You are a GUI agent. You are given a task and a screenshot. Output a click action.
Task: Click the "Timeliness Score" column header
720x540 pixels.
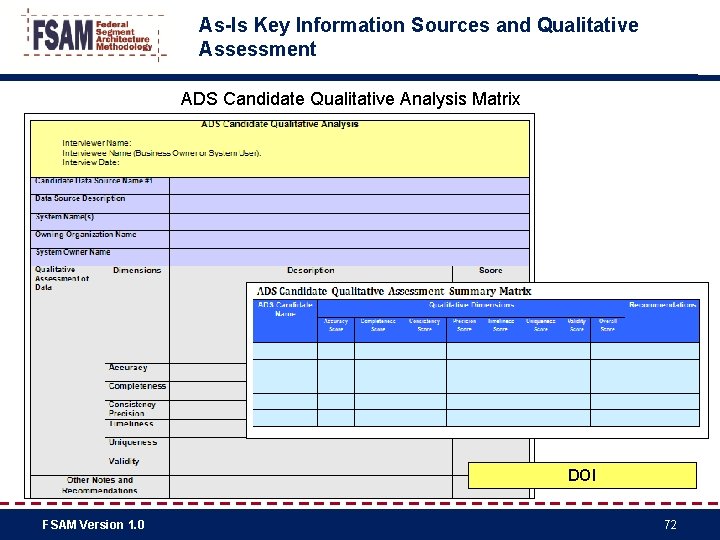501,325
